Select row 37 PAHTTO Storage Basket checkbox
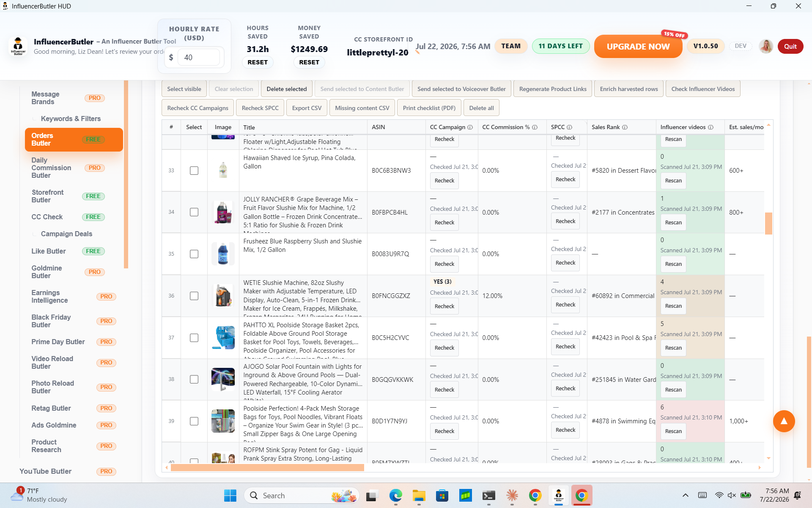The height and width of the screenshot is (508, 812). tap(194, 338)
